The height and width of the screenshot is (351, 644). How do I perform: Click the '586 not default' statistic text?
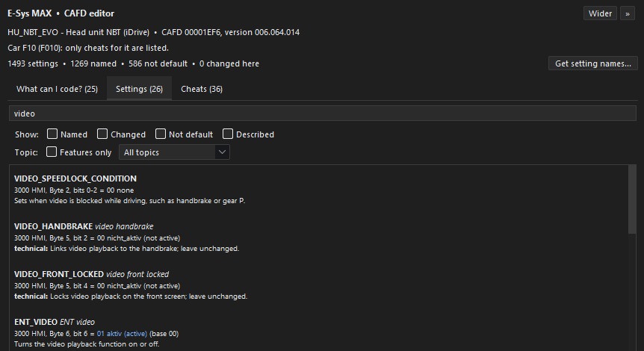tap(158, 63)
